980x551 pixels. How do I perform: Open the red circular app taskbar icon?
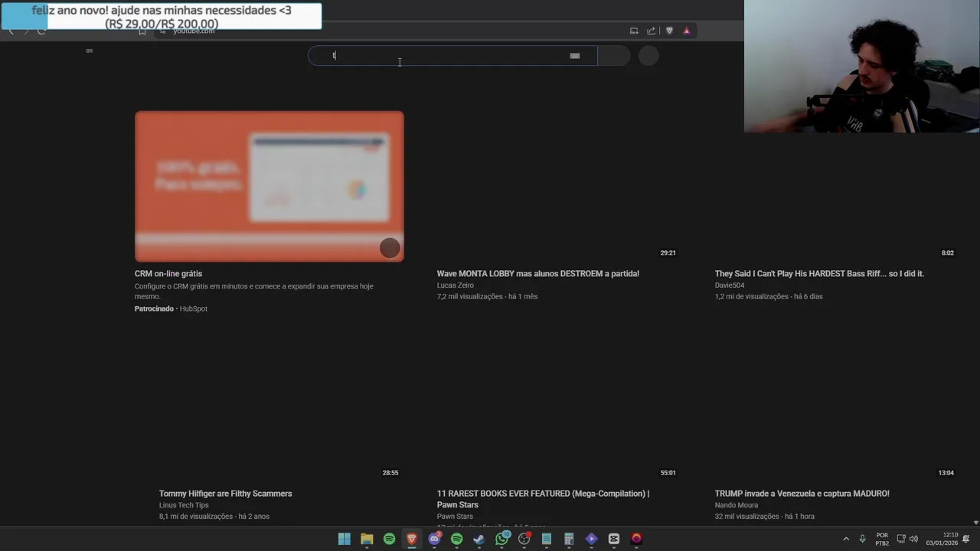point(636,539)
